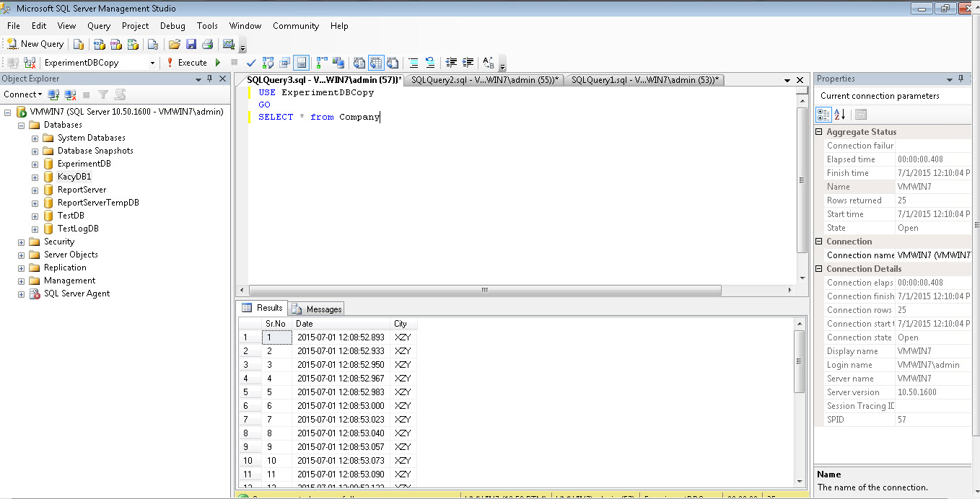Click the Query Options icon
Viewport: 980px width, 499px height.
pyautogui.click(x=285, y=63)
